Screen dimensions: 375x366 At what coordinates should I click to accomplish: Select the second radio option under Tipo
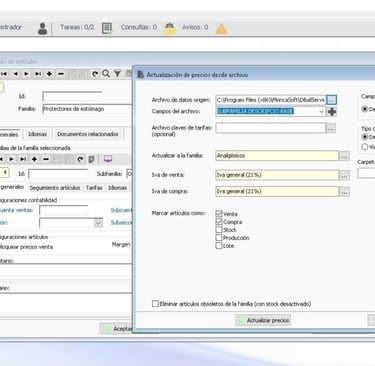365,147
